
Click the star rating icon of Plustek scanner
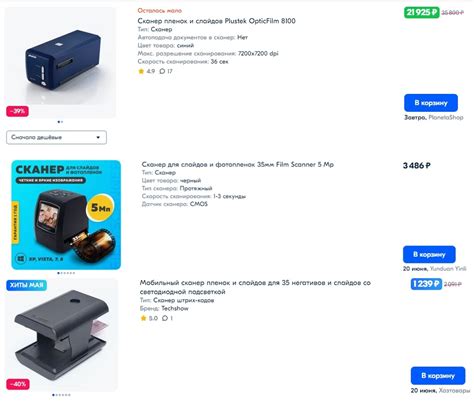point(141,71)
